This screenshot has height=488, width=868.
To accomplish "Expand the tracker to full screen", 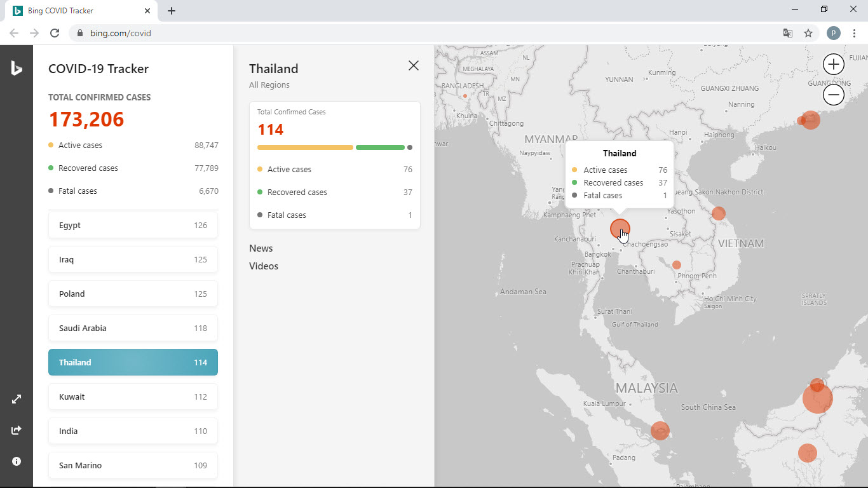I will coord(17,399).
